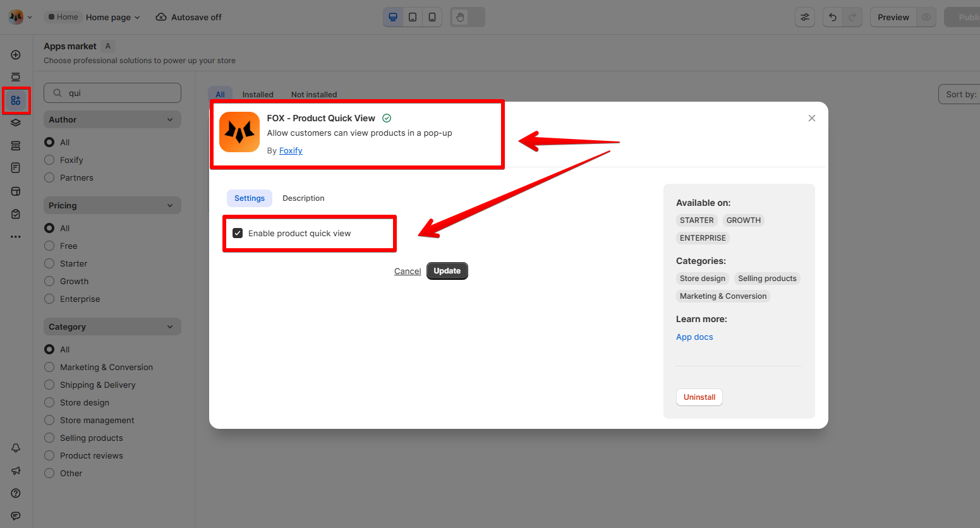980x528 pixels.
Task: Click the plus circle icon in the left sidebar
Action: (16, 55)
